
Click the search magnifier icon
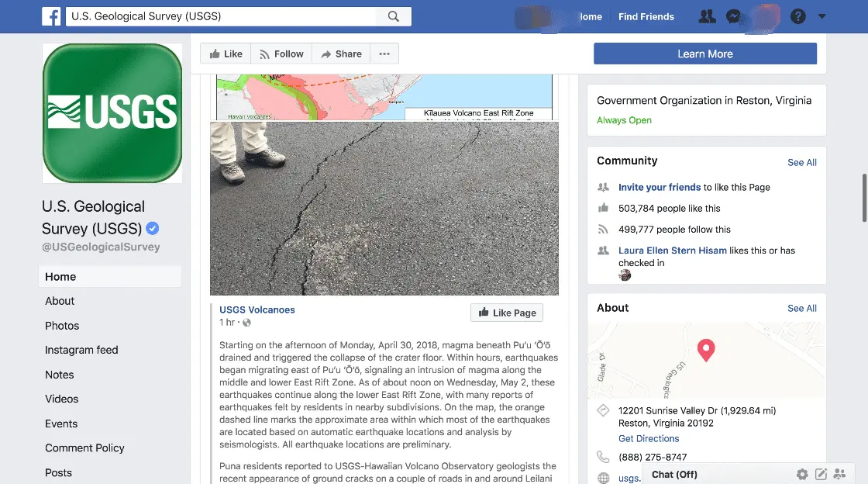[x=393, y=16]
